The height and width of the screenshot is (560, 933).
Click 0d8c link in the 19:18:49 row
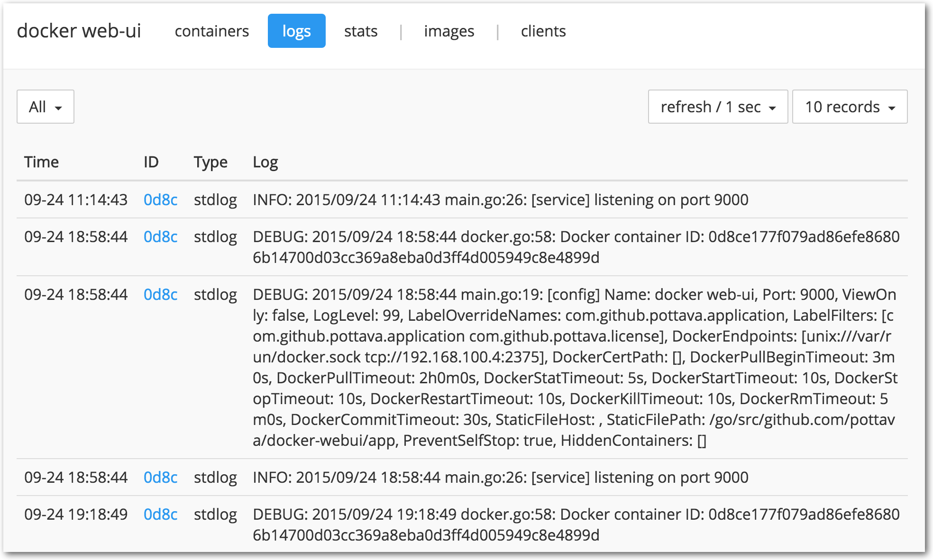coord(161,514)
